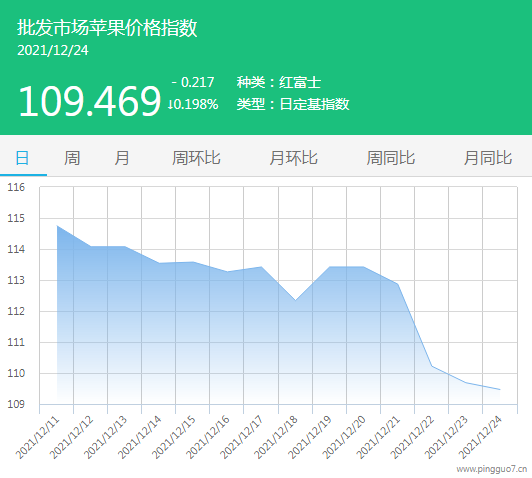This screenshot has width=532, height=478.
Task: Switch to 月环比 month-over-month tab
Action: pos(293,158)
